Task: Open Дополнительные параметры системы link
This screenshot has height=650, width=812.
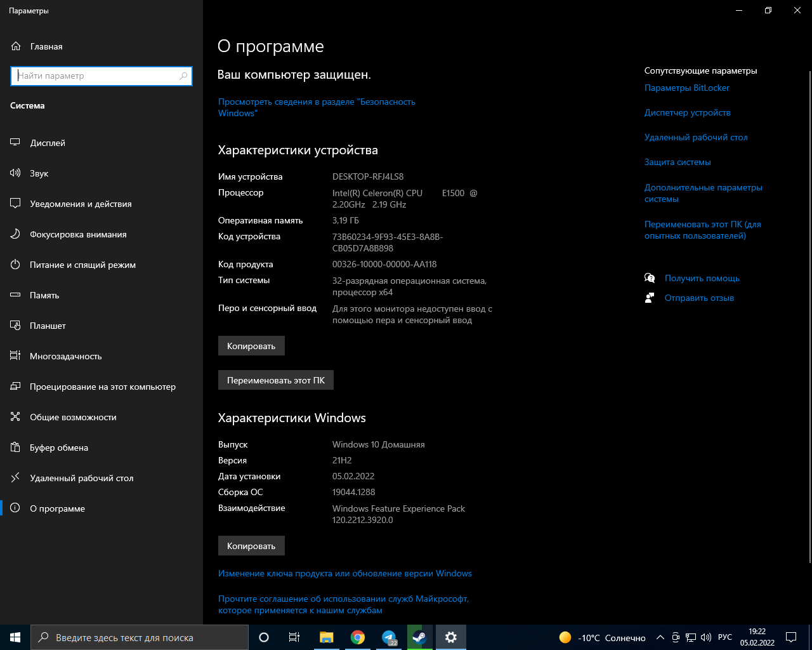Action: (704, 193)
